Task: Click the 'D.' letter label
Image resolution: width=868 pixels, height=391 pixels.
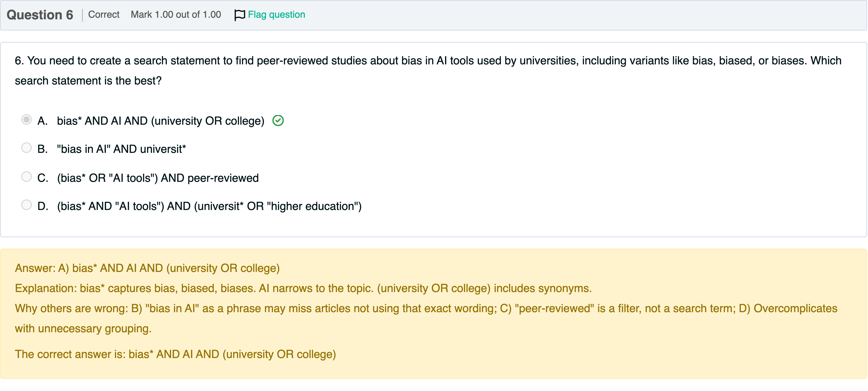Action: [43, 206]
